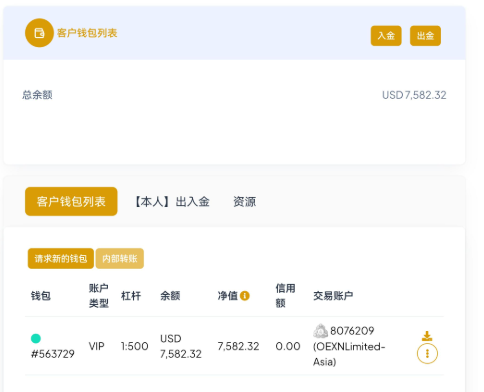
Task: Click the wallet icon in the header
Action: pos(39,33)
